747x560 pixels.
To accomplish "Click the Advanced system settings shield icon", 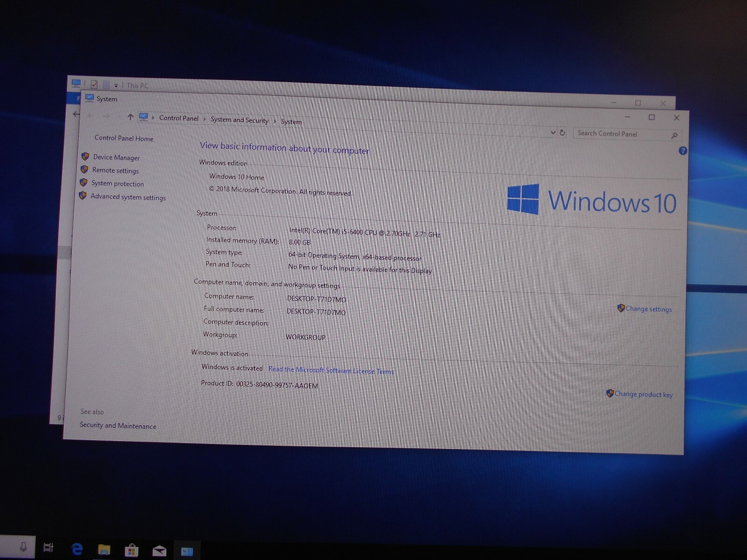I will pyautogui.click(x=82, y=196).
